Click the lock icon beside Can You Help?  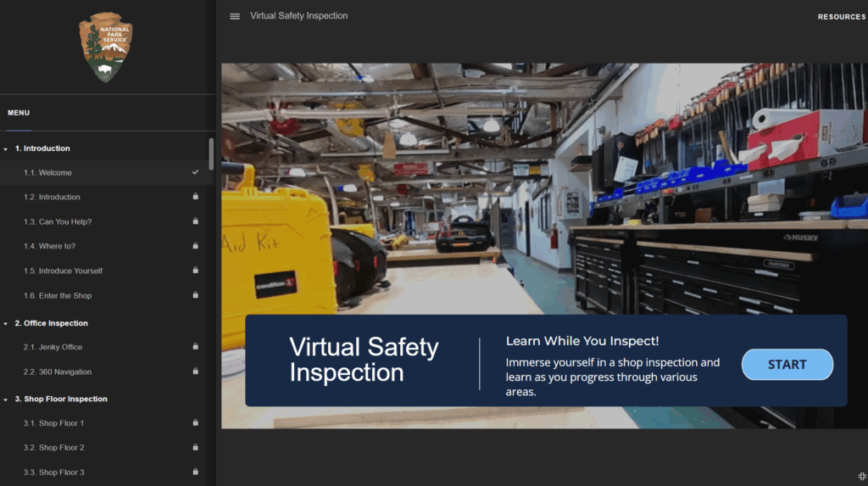[196, 221]
